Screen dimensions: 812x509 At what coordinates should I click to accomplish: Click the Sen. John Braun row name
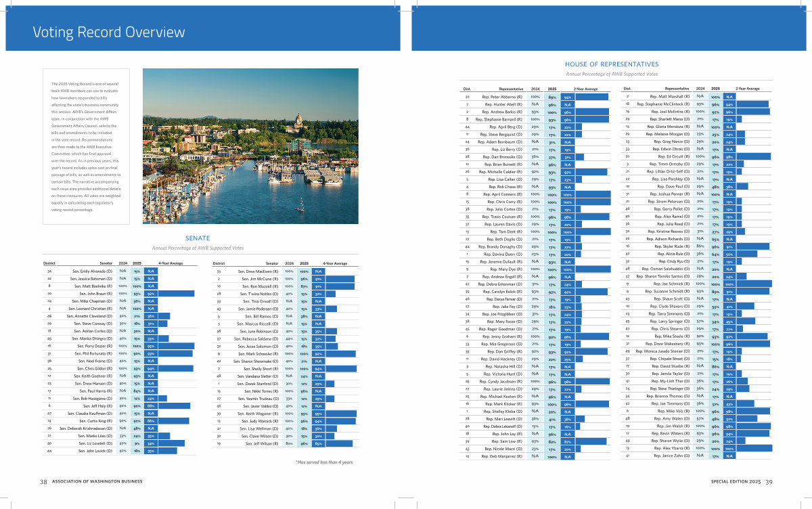click(92, 293)
